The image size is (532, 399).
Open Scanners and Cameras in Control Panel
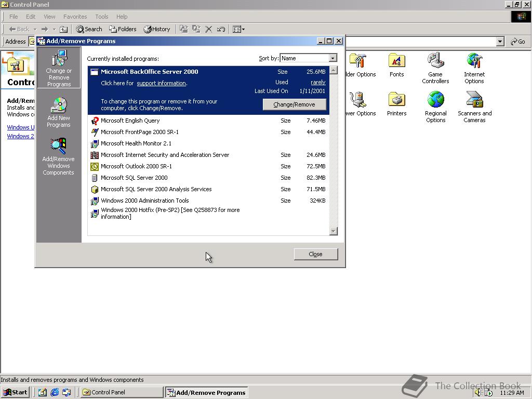click(x=474, y=107)
